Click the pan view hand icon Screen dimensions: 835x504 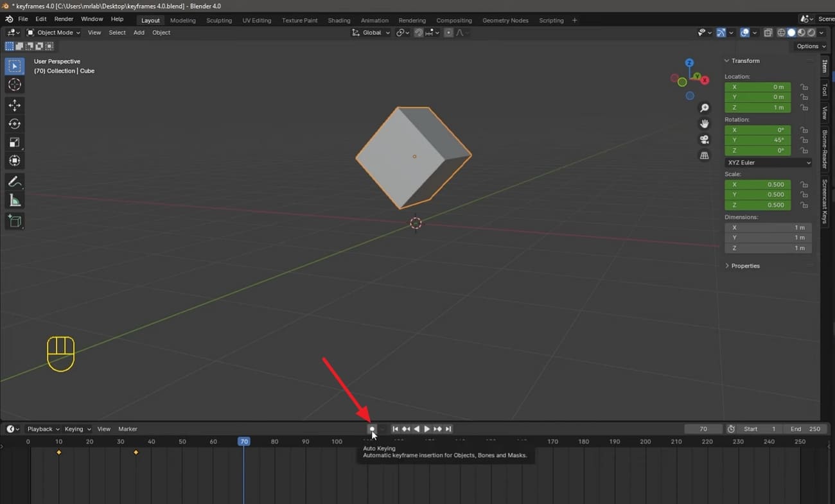point(705,124)
